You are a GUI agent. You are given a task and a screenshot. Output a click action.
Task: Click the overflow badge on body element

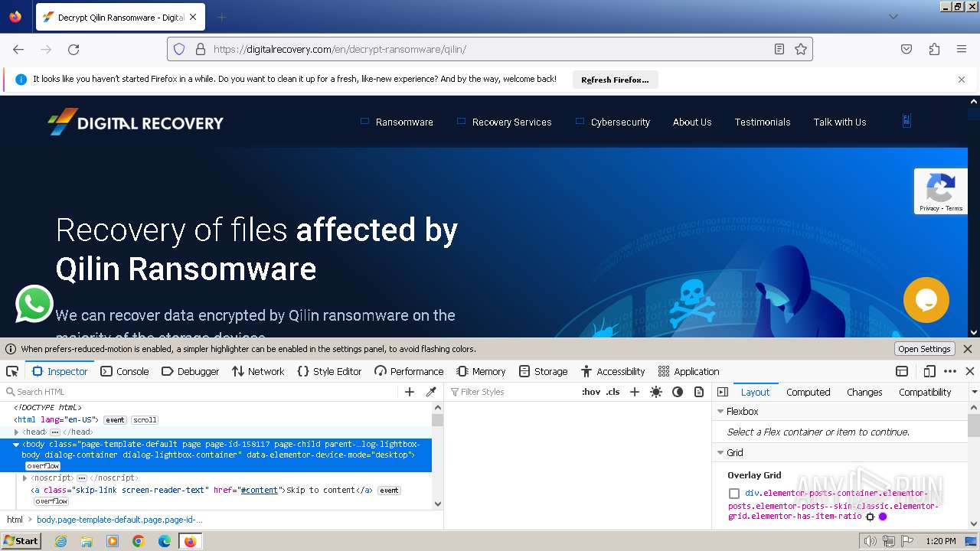[x=43, y=466]
